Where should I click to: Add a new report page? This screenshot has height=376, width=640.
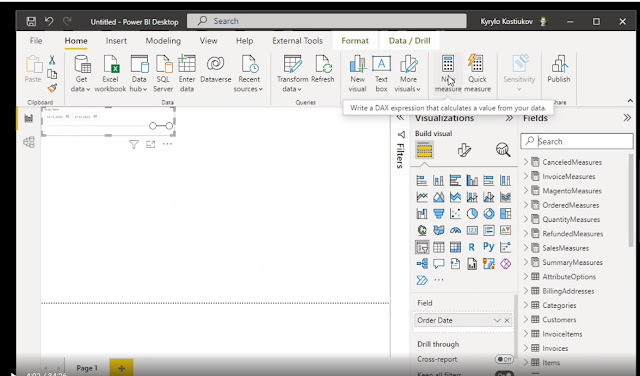point(121,368)
